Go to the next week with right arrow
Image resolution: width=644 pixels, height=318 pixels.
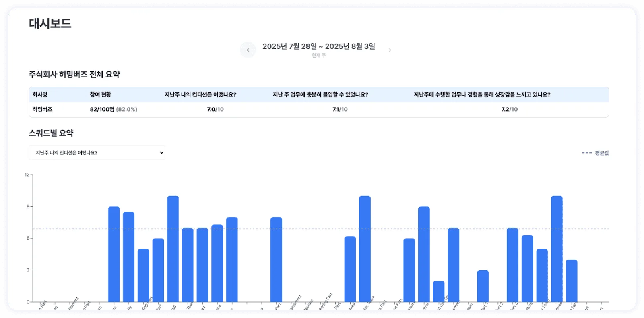[x=390, y=50]
